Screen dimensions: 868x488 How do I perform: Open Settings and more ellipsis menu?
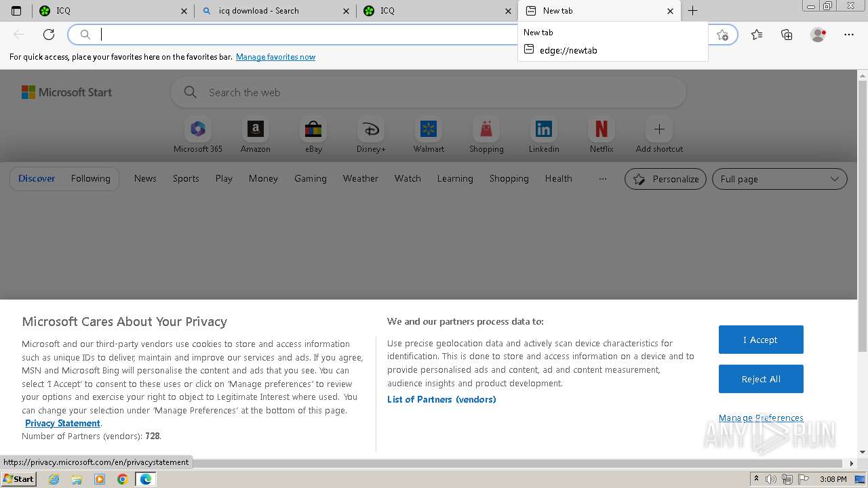coord(849,35)
